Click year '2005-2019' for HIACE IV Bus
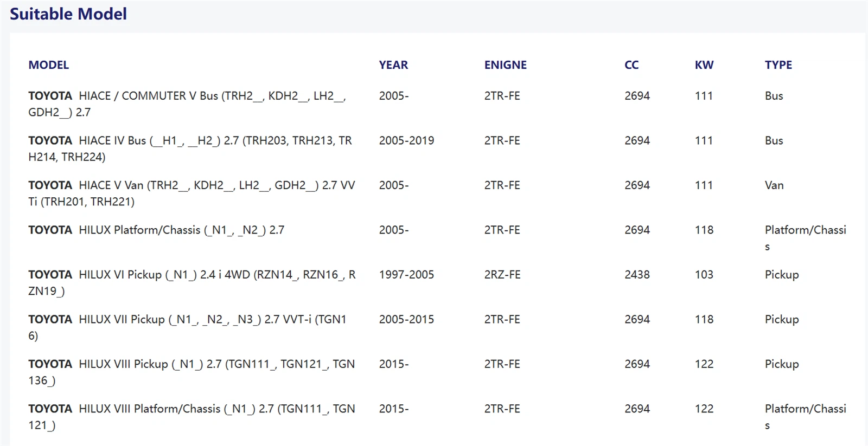Image resolution: width=868 pixels, height=446 pixels. click(x=406, y=140)
